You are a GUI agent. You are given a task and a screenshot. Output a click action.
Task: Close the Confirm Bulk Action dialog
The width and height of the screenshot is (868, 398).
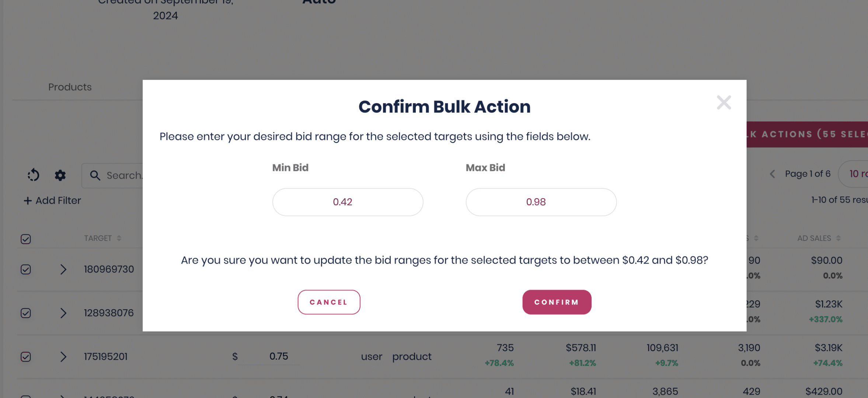tap(724, 102)
